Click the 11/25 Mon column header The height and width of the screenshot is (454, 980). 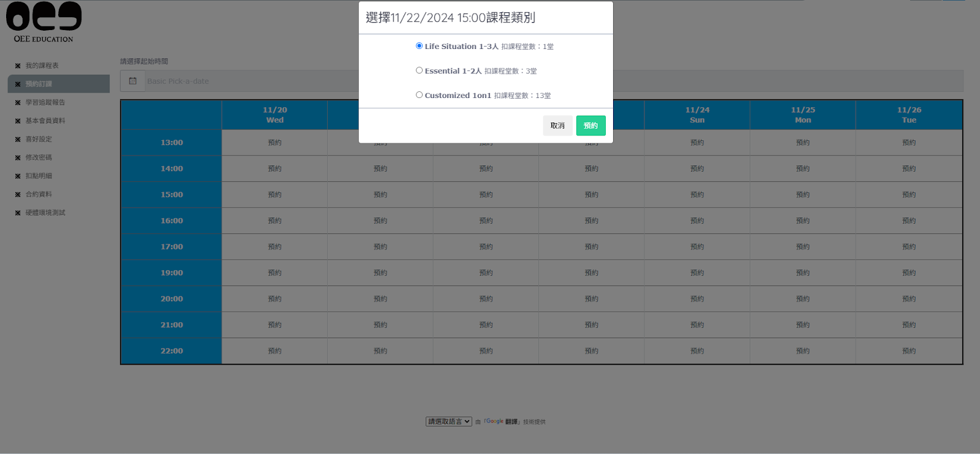click(x=803, y=115)
